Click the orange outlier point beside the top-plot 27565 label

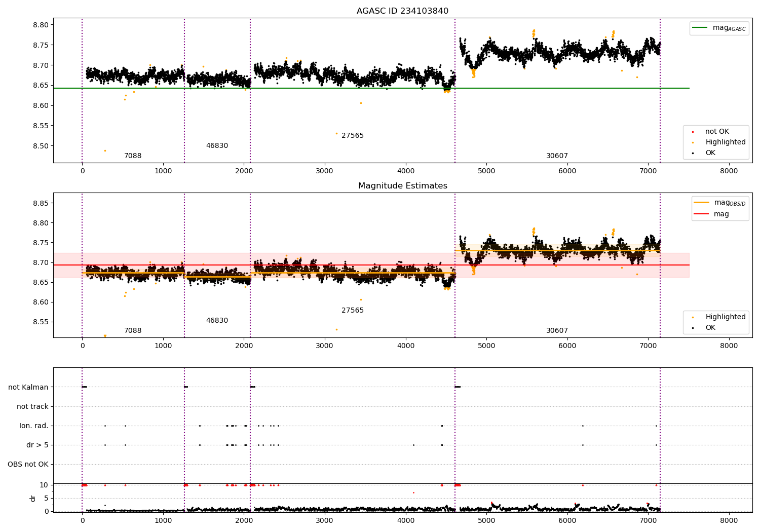336,133
